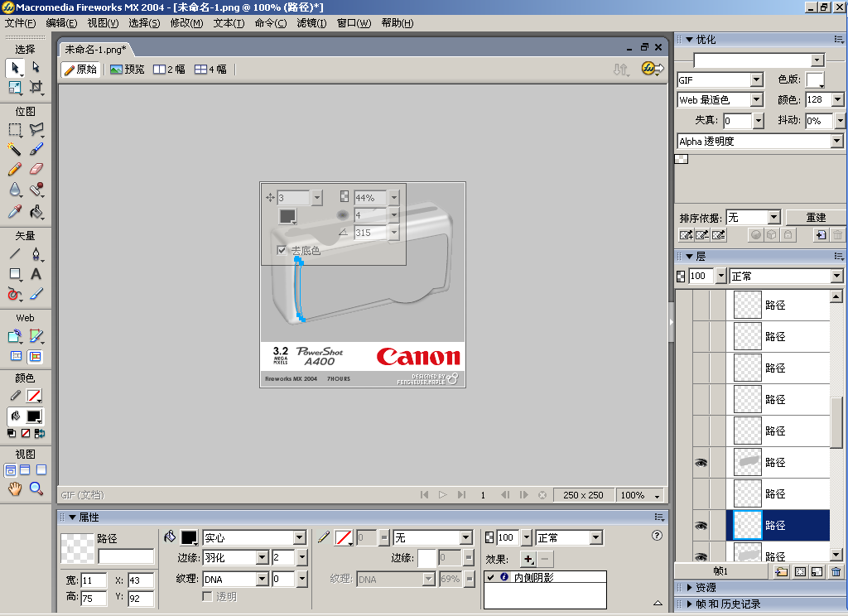Image resolution: width=848 pixels, height=616 pixels.
Task: Select the Blur tool
Action: [15, 190]
